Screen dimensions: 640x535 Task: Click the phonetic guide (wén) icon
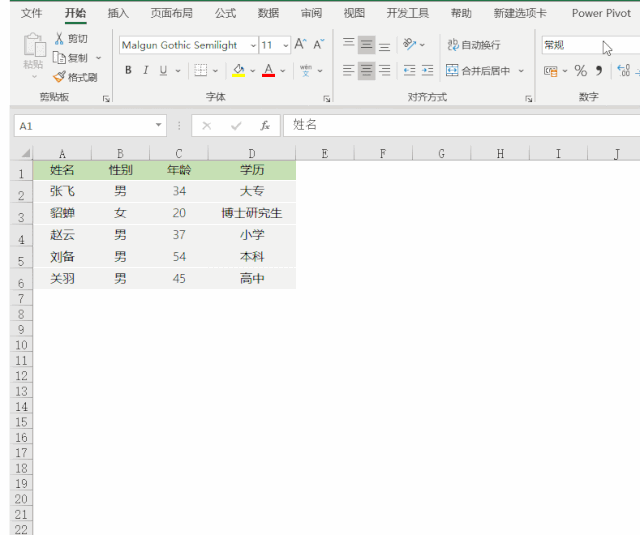click(x=306, y=70)
